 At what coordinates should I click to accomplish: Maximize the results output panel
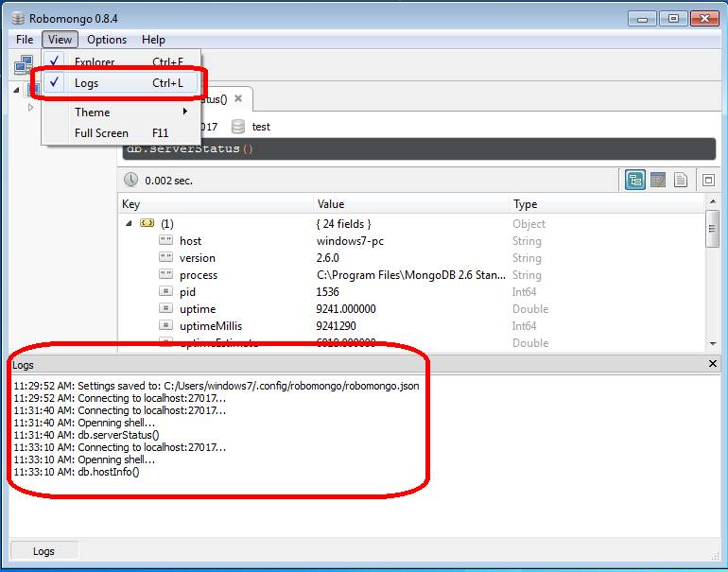(707, 180)
